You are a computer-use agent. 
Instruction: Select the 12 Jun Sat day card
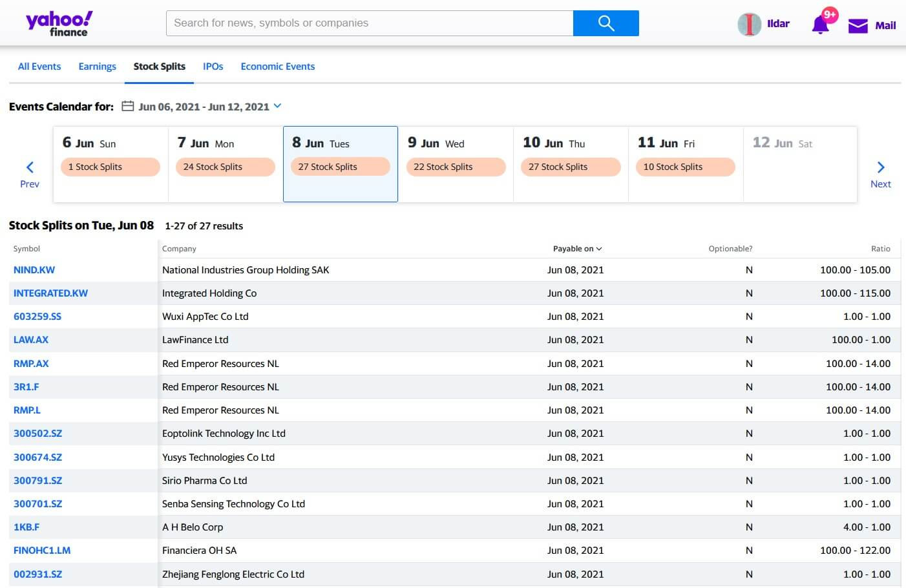coord(800,164)
